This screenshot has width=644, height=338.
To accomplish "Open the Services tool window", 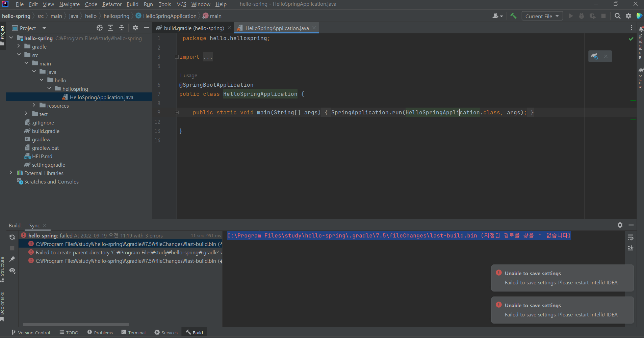I will pyautogui.click(x=166, y=333).
